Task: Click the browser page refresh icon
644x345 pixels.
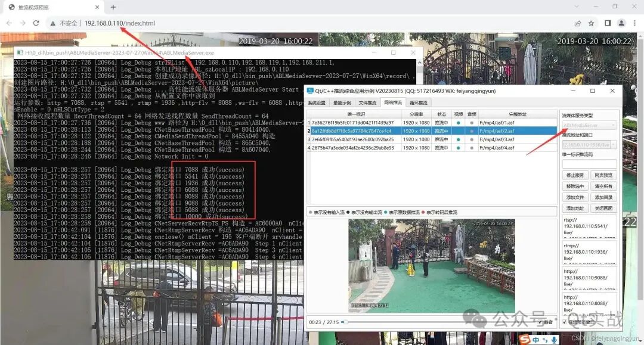Action: click(x=36, y=23)
